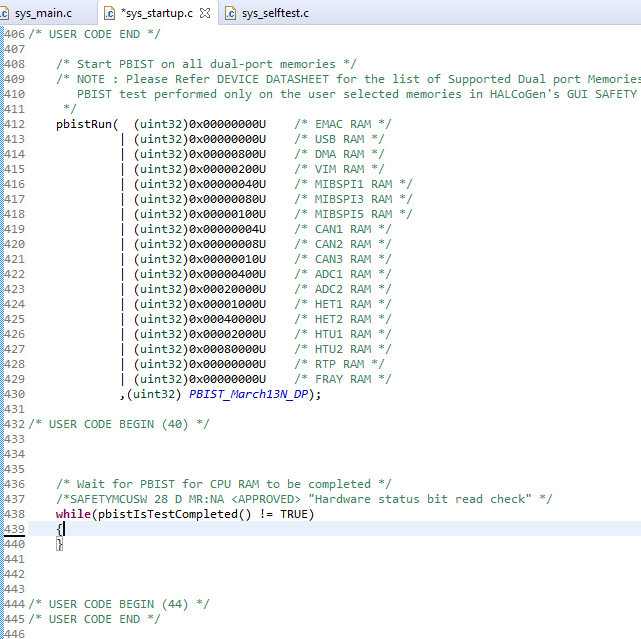The image size is (641, 639).
Task: Click the SAFETYMCUSW 28 D MR:NA comment line
Action: (304, 499)
